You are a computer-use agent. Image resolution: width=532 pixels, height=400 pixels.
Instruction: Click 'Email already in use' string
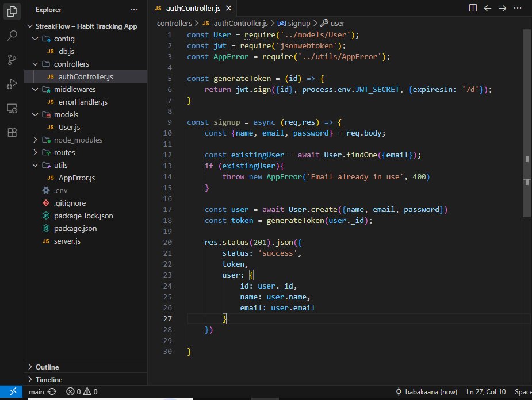coord(355,176)
